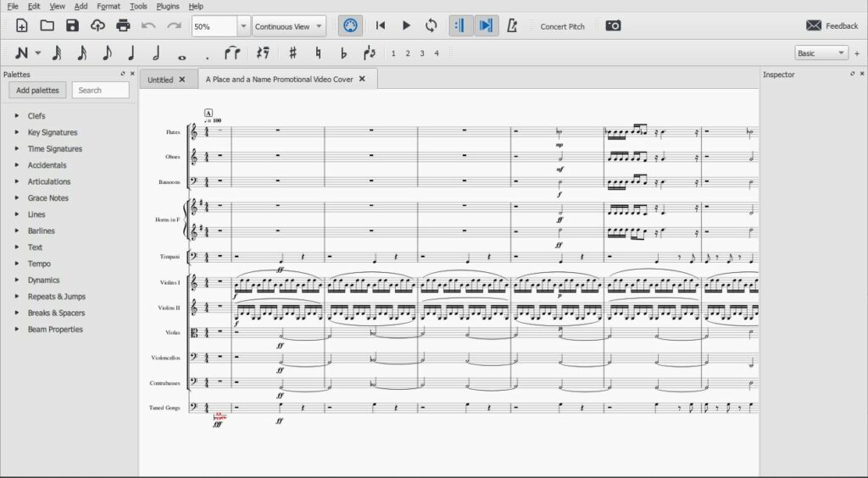868x478 pixels.
Task: Select voice 2
Action: [x=408, y=53]
